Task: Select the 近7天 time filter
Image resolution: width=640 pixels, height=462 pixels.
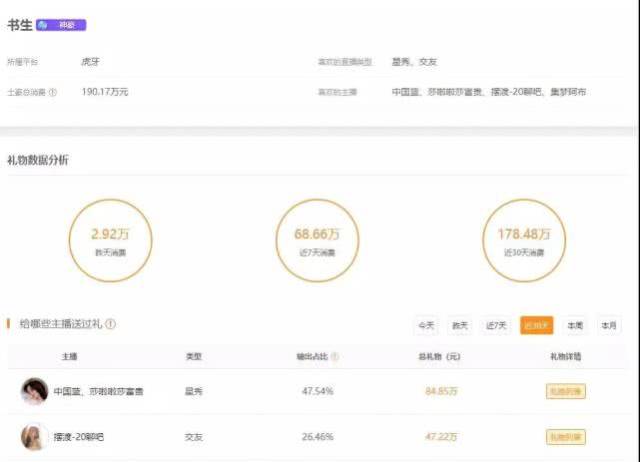Action: point(496,325)
